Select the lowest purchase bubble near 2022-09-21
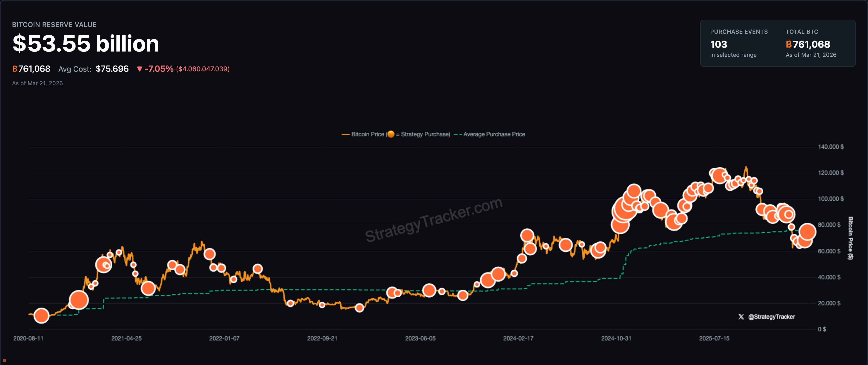 359,308
